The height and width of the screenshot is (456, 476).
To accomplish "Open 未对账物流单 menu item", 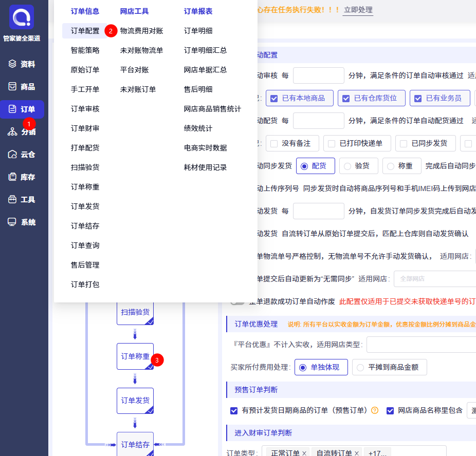I will 141,50.
